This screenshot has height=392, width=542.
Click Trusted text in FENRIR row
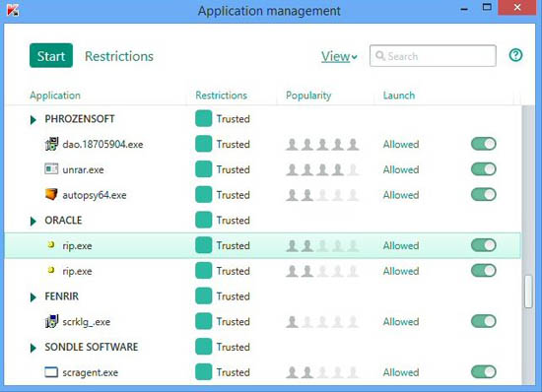[234, 296]
